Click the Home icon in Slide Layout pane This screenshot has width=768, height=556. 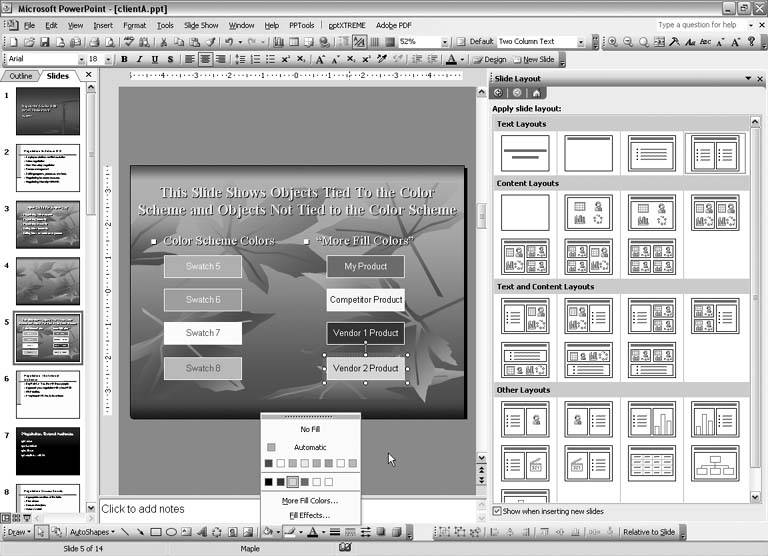[x=536, y=93]
